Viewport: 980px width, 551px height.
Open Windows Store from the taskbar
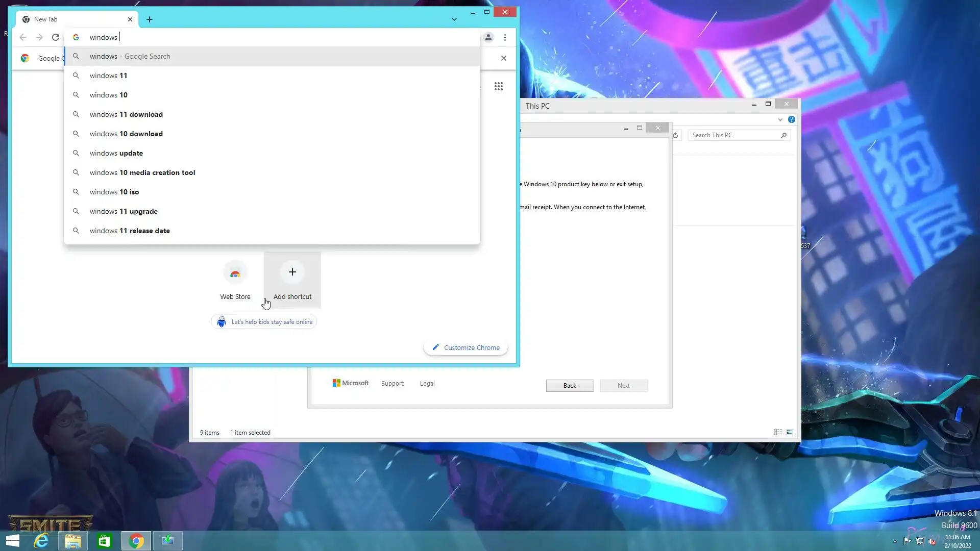point(104,541)
